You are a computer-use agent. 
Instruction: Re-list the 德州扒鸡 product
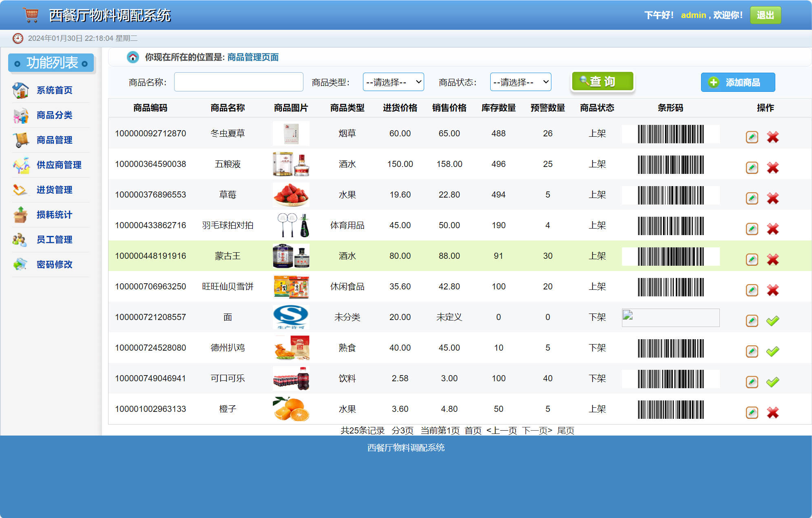pos(773,351)
